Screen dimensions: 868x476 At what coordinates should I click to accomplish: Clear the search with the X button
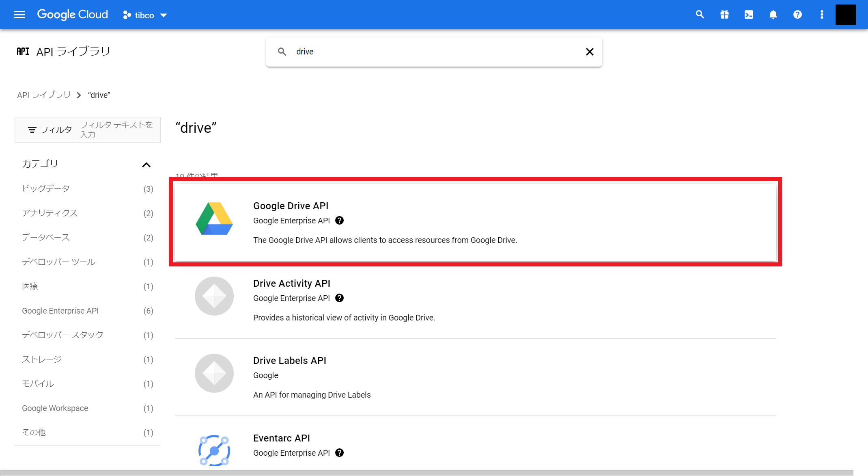click(590, 52)
